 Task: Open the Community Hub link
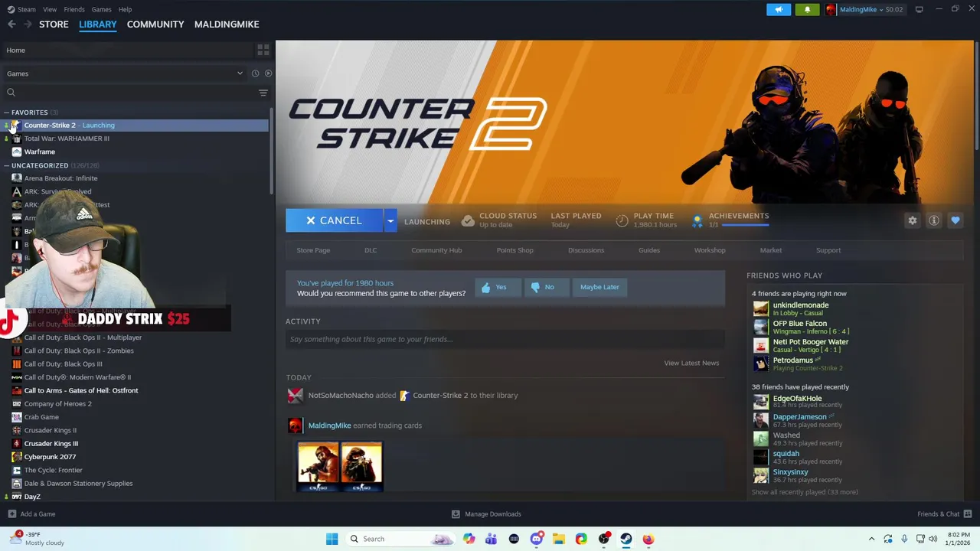[x=436, y=250]
